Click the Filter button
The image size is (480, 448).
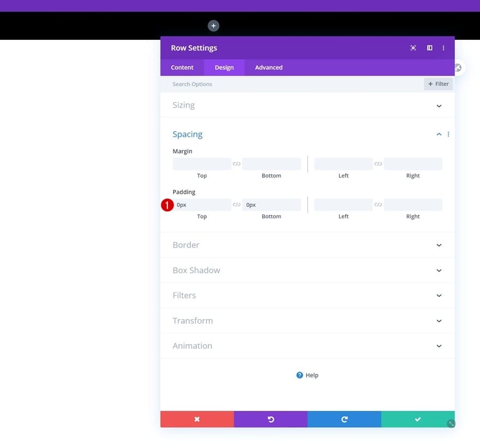[438, 84]
